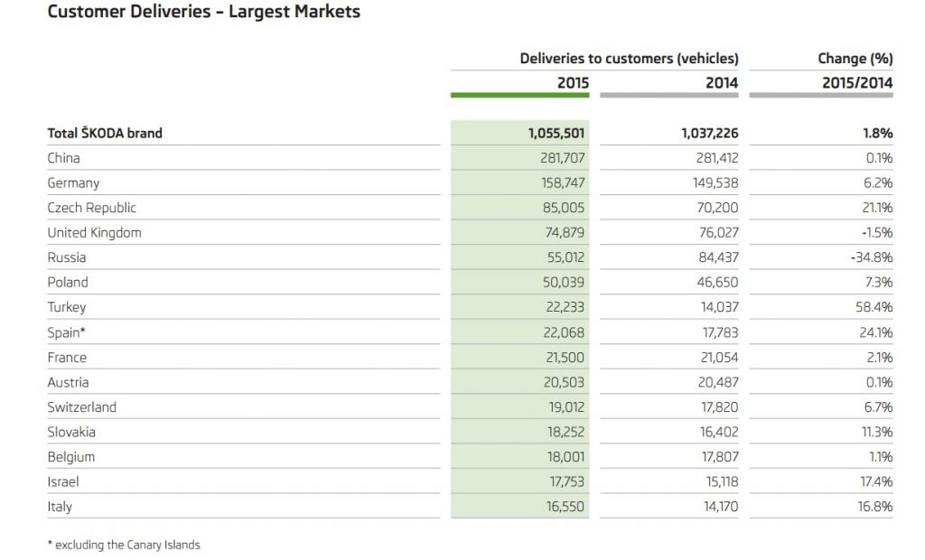The width and height of the screenshot is (925, 560).
Task: Click Turkey's change value 58.4%
Action: [874, 307]
